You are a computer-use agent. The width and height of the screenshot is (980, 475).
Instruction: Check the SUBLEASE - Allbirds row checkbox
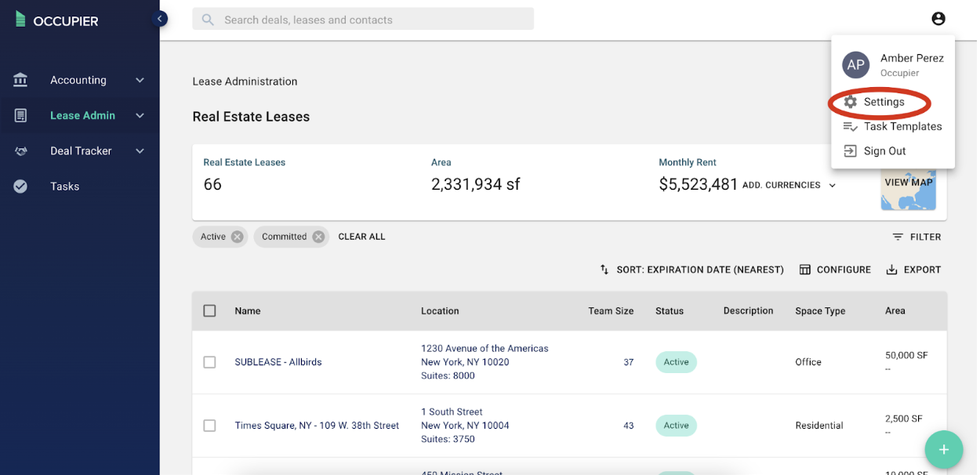209,362
